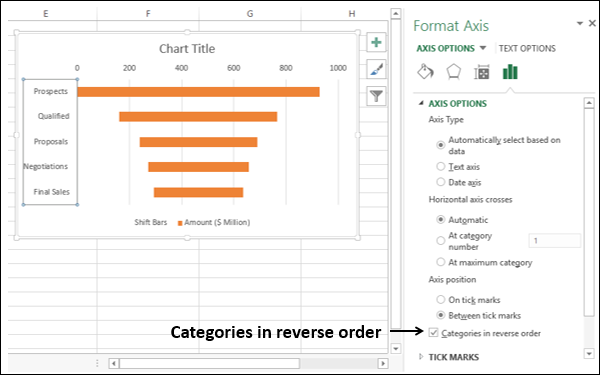The width and height of the screenshot is (600, 375).
Task: Select Automatically select based on data
Action: pyautogui.click(x=441, y=145)
